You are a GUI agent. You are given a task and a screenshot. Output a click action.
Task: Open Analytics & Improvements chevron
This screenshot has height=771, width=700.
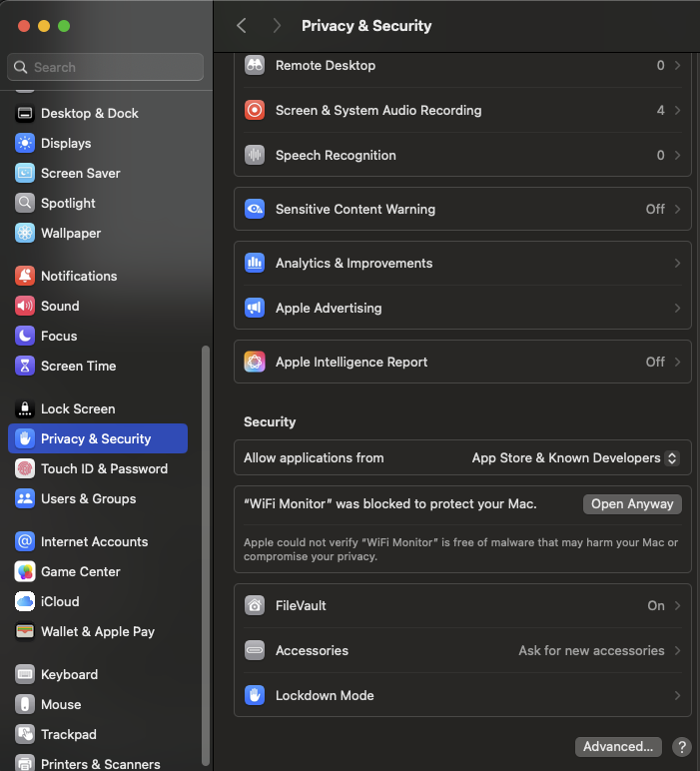point(677,264)
